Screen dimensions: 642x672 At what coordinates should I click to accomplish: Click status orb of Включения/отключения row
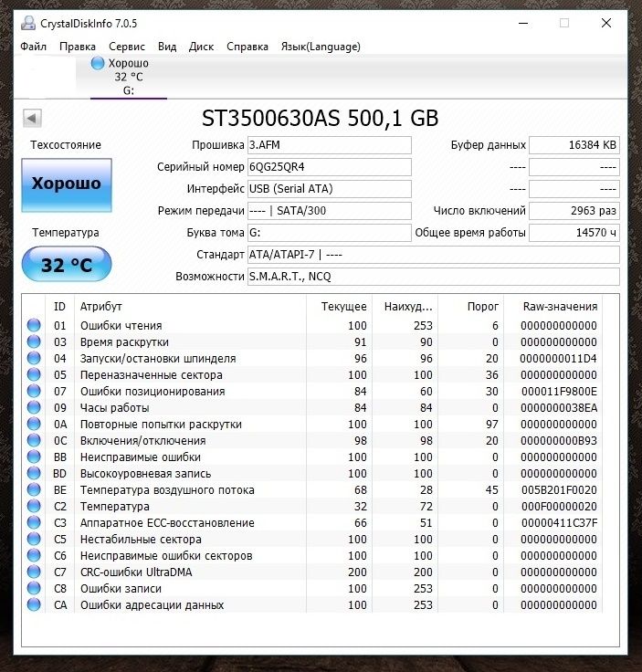click(x=34, y=440)
